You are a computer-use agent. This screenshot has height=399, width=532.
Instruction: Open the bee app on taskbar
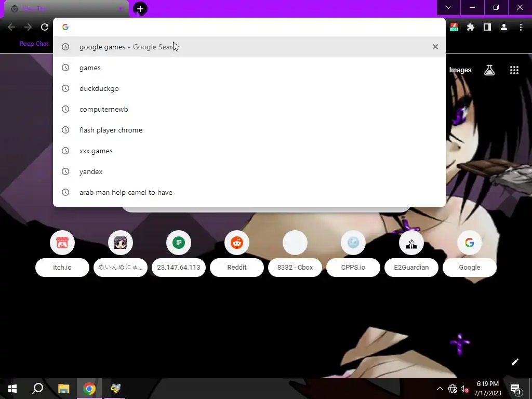point(115,389)
